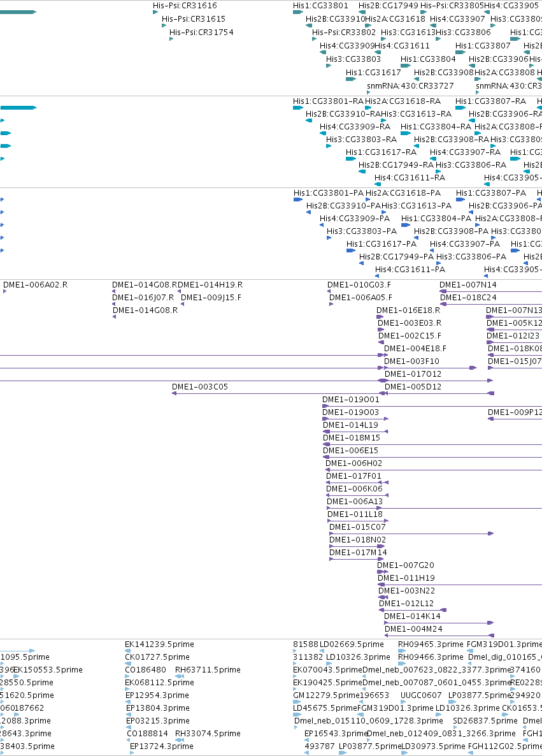Click the His2B:CG33910-RA transcript label
542x756 pixels.
343,114
